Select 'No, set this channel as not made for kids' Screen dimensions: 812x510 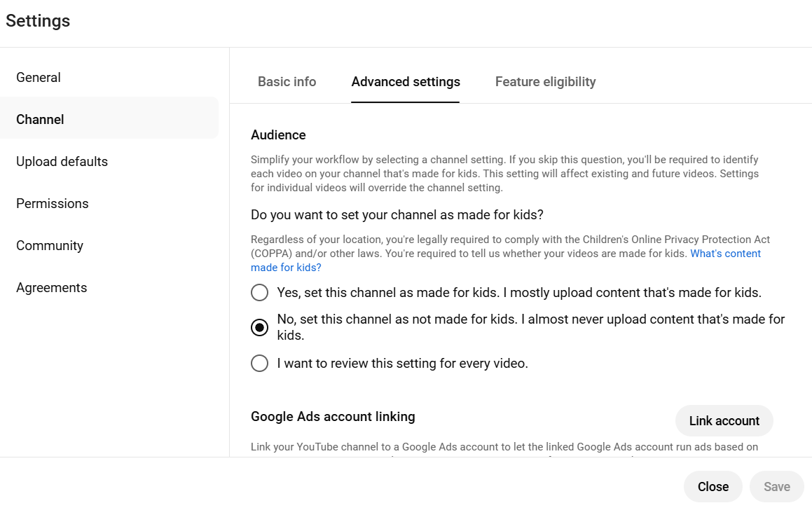[x=259, y=326]
